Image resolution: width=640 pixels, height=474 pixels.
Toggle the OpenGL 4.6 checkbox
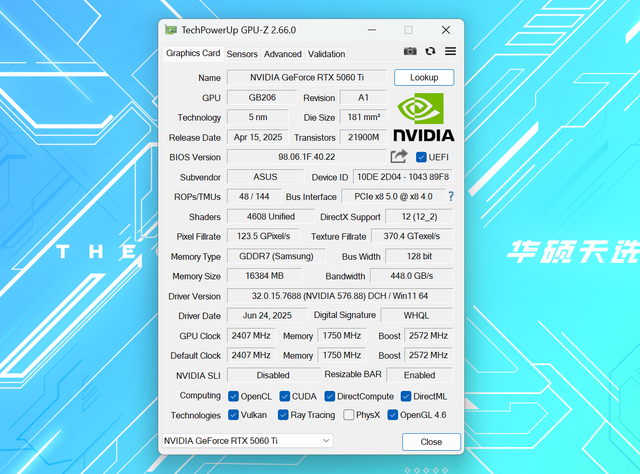392,415
